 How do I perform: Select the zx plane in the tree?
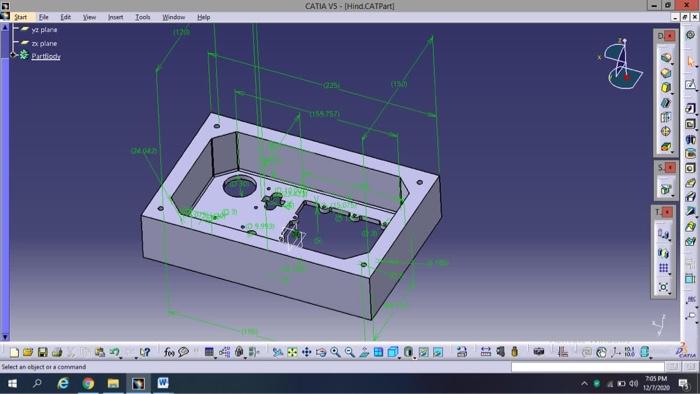coord(44,43)
